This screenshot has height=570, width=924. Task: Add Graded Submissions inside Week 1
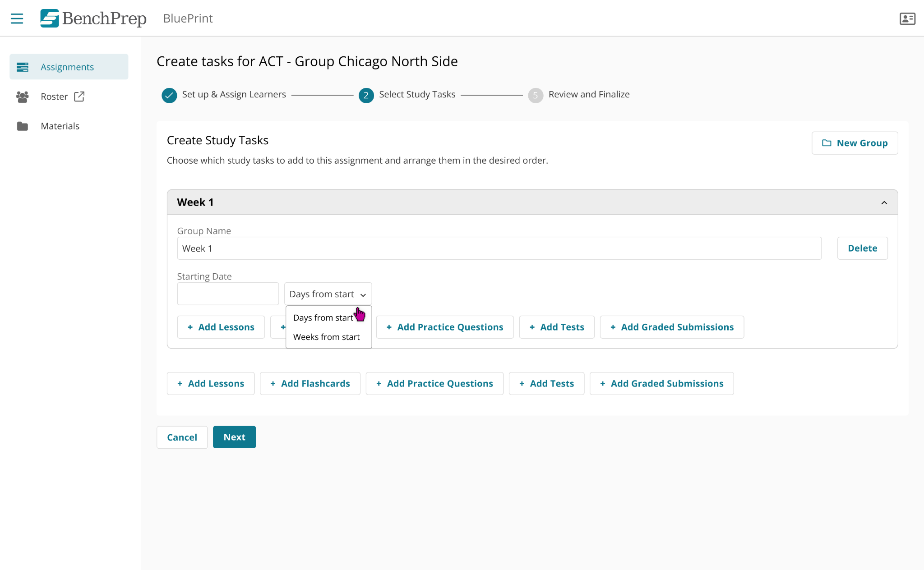click(x=672, y=327)
